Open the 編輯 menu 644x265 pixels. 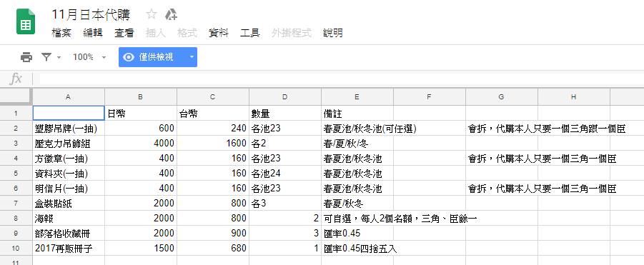point(93,34)
